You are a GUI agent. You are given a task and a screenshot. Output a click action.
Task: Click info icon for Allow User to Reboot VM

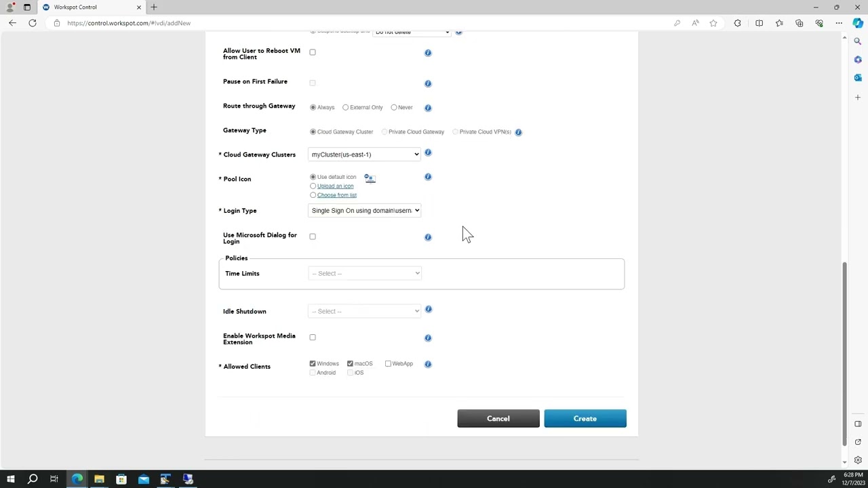pos(428,53)
